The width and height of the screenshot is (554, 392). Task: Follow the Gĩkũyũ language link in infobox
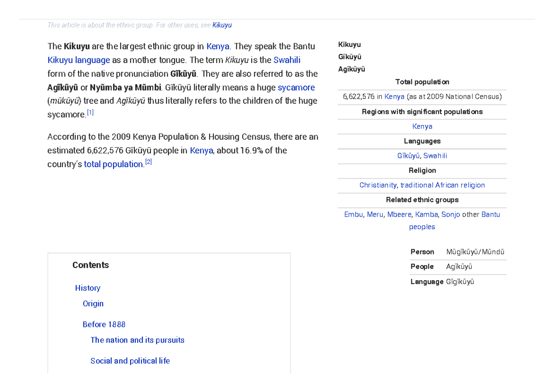409,156
